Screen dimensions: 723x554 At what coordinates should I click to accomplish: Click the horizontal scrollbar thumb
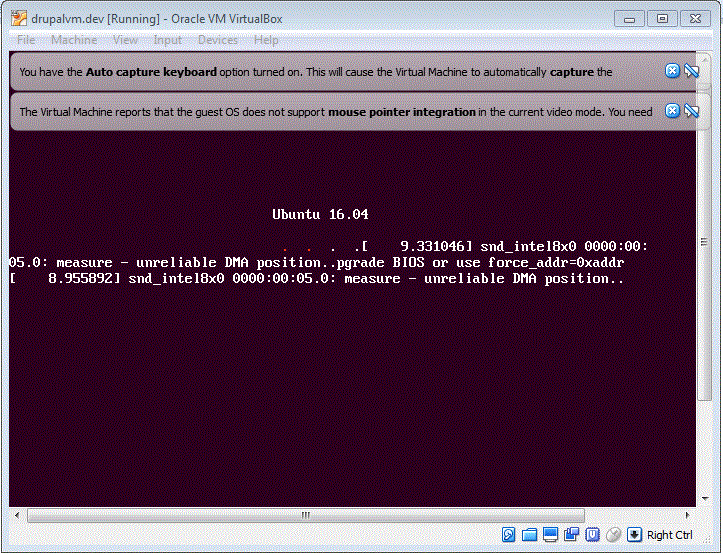pyautogui.click(x=306, y=515)
